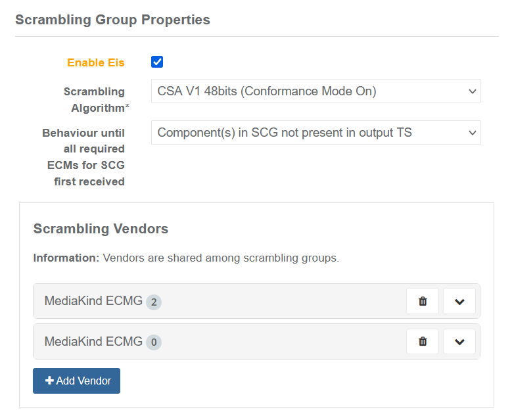Click the arrow on the Component(s) in SCG select
Screen dimensions: 512x420
click(x=472, y=133)
